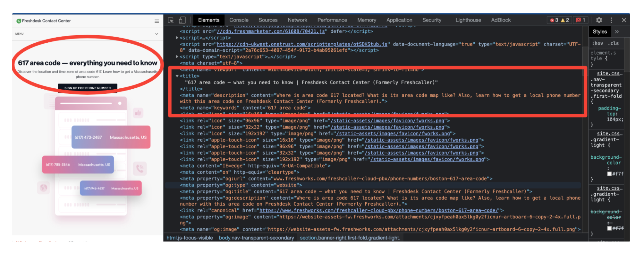This screenshot has width=644, height=255.
Task: Open the onetrust otSDKStub.js script link
Action: pos(302,44)
